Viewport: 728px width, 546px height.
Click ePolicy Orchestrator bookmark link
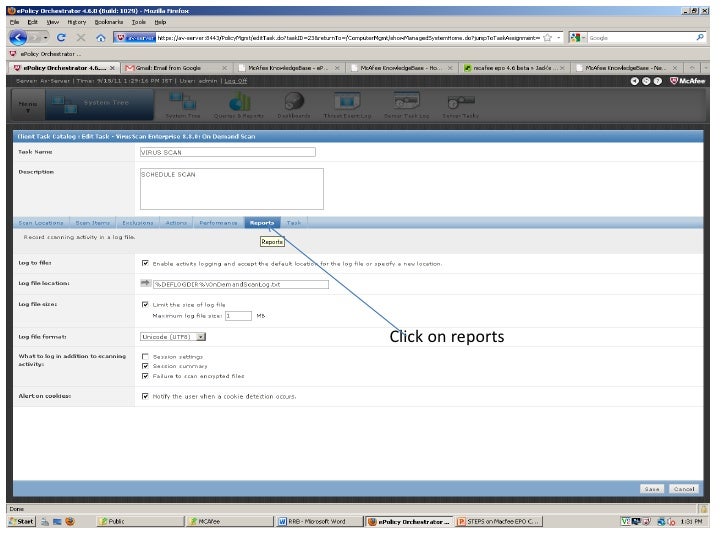pos(46,54)
